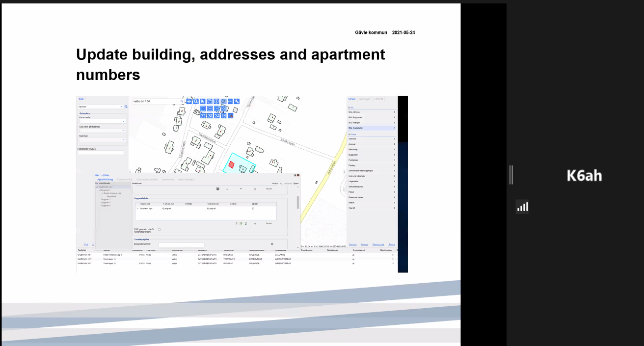Expand the Nummer dropdown
This screenshot has width=644, height=346.
pos(102,140)
